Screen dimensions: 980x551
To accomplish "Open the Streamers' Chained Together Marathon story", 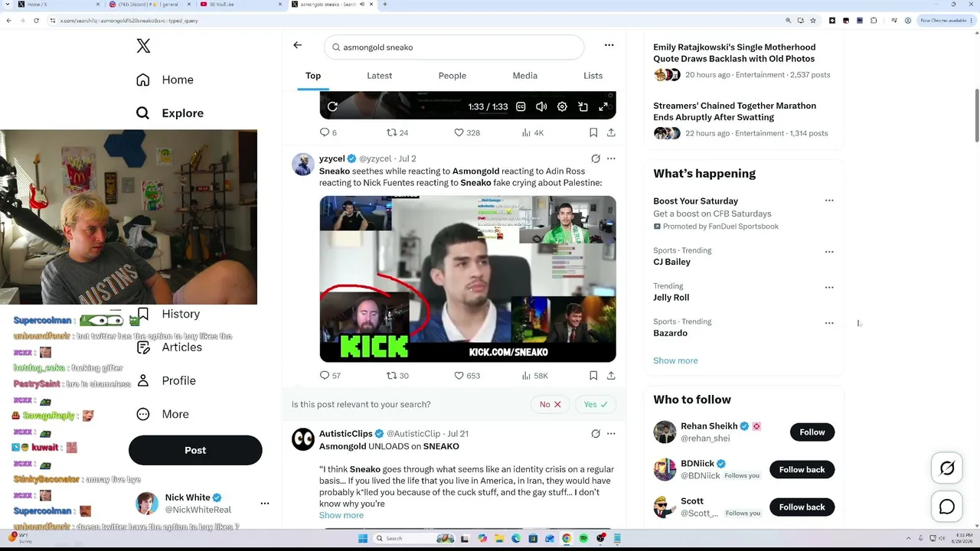I will [743, 120].
